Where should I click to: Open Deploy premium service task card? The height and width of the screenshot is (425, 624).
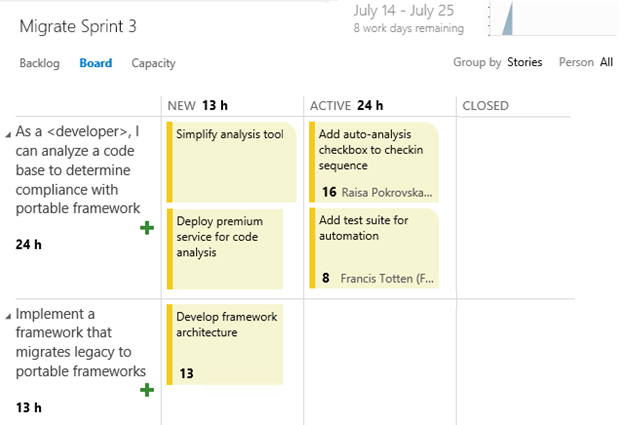click(225, 238)
